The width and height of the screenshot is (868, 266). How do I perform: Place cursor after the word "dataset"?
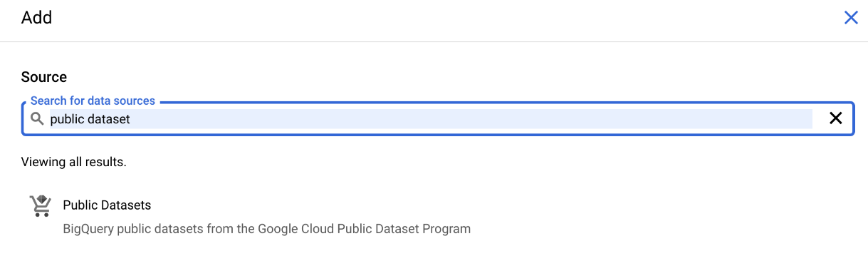coord(132,119)
